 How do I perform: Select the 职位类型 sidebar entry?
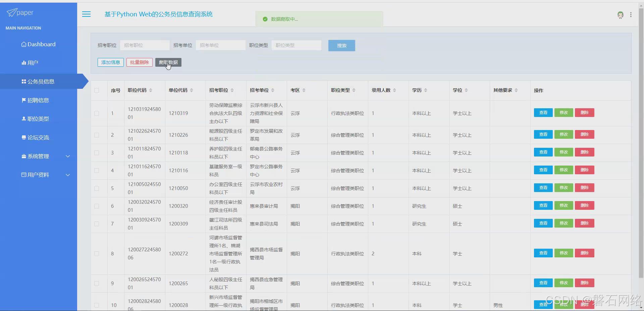tap(38, 118)
